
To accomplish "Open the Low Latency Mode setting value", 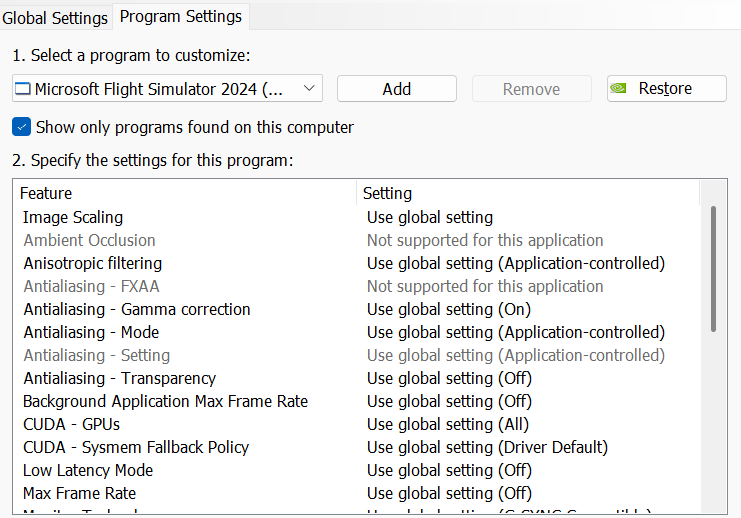I will (449, 470).
